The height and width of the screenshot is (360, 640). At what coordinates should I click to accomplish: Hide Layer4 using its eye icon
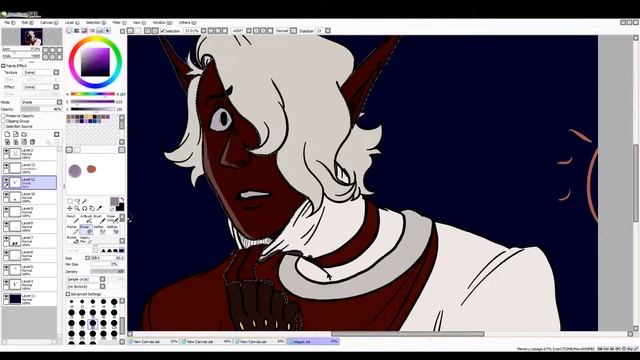point(6,282)
